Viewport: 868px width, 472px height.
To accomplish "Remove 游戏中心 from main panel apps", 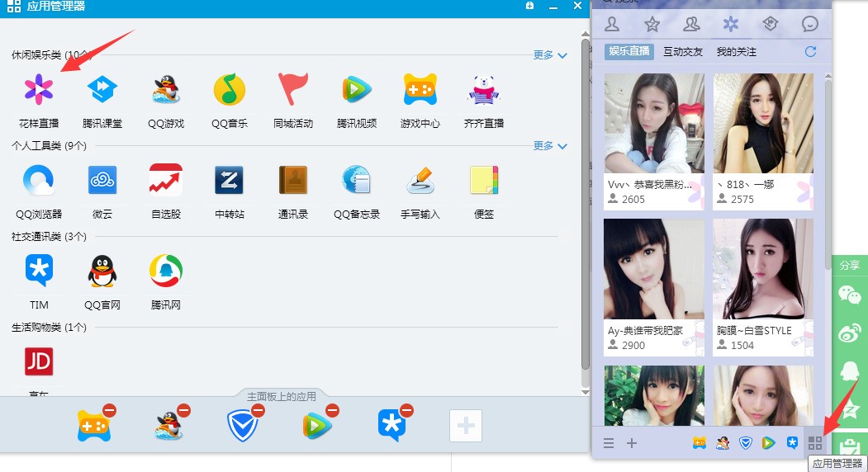I will click(109, 411).
